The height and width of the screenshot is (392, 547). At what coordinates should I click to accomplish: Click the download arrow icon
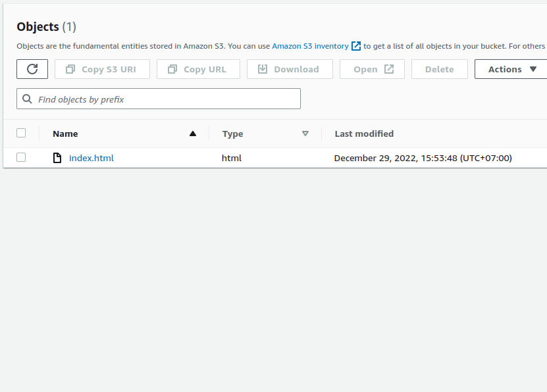(x=263, y=69)
